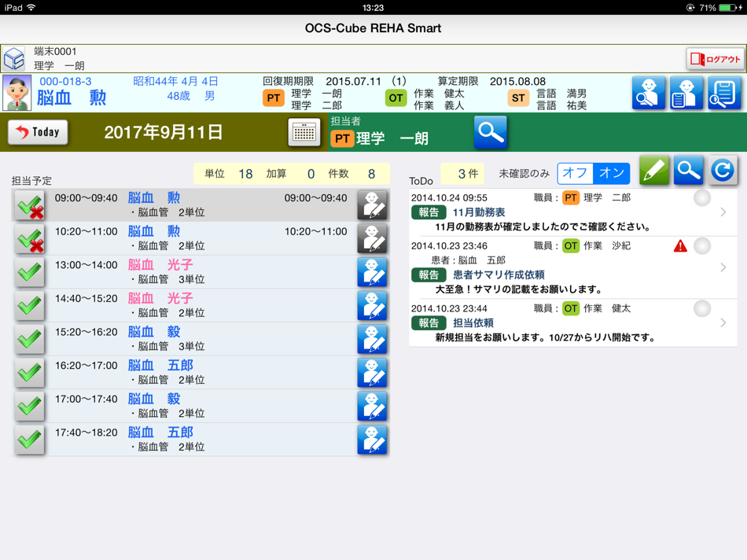Open the edit icon for the 09:00 appointment
The height and width of the screenshot is (560, 747).
coord(372,207)
